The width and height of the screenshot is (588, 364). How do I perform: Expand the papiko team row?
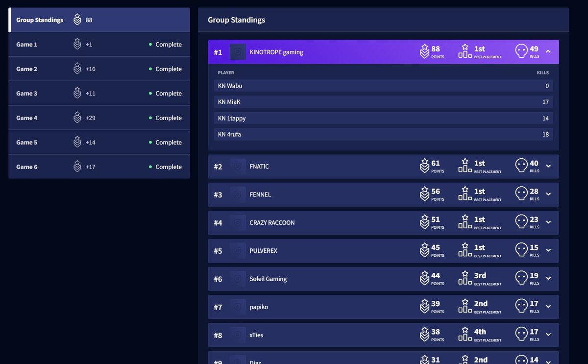548,307
